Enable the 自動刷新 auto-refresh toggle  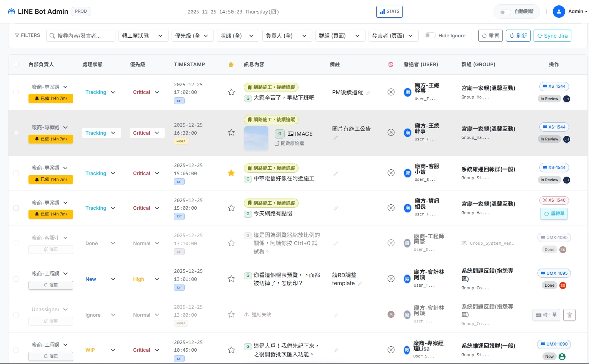pyautogui.click(x=506, y=12)
